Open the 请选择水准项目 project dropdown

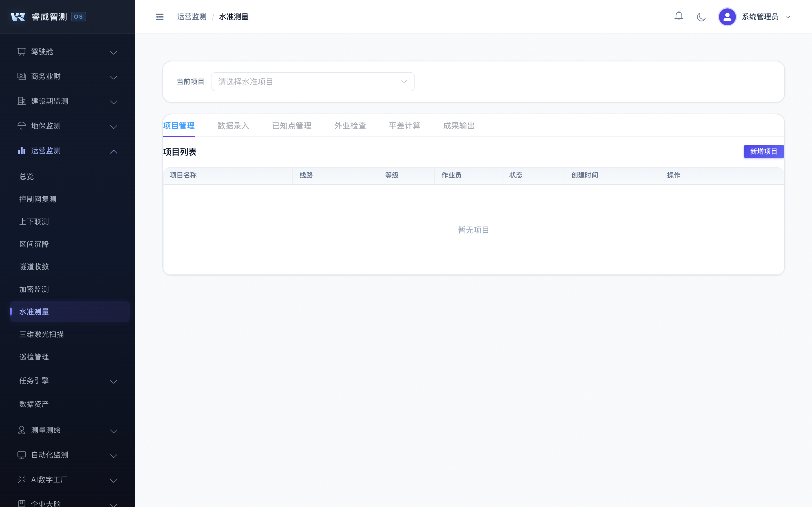coord(312,81)
